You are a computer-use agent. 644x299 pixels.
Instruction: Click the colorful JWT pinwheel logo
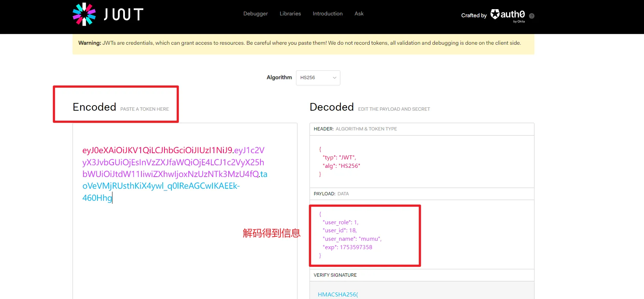(84, 14)
